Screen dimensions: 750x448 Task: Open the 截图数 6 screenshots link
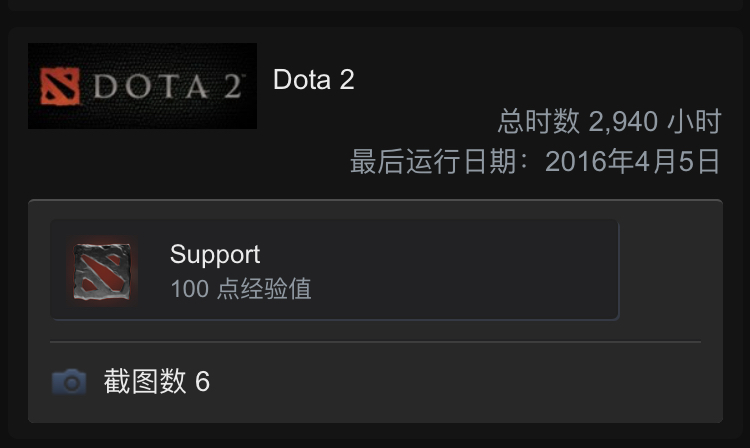point(156,381)
